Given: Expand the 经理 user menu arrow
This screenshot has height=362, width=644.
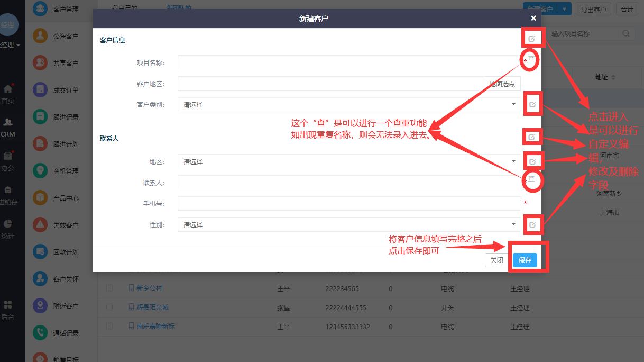Looking at the screenshot, I should point(18,46).
